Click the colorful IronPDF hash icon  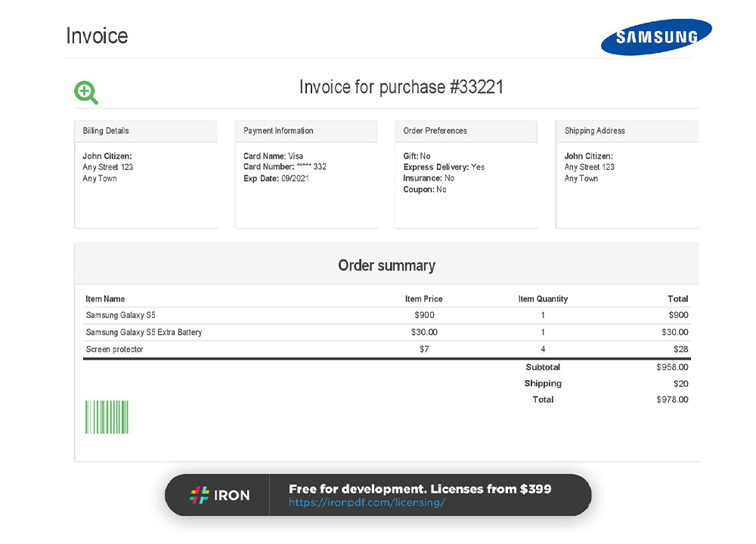198,495
